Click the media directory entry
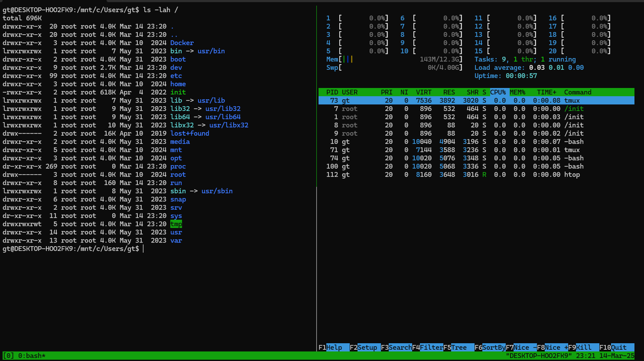Image resolution: width=644 pixels, height=361 pixels. tap(180, 142)
